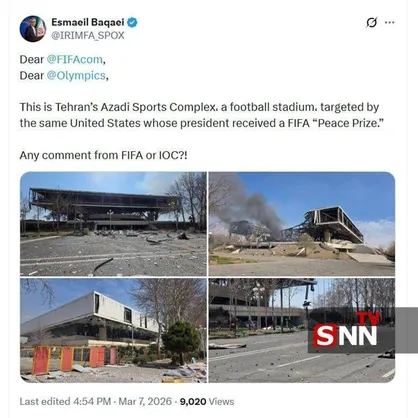Click Esmaeil Baqaei's profile avatar
418x418 pixels.
(33, 29)
